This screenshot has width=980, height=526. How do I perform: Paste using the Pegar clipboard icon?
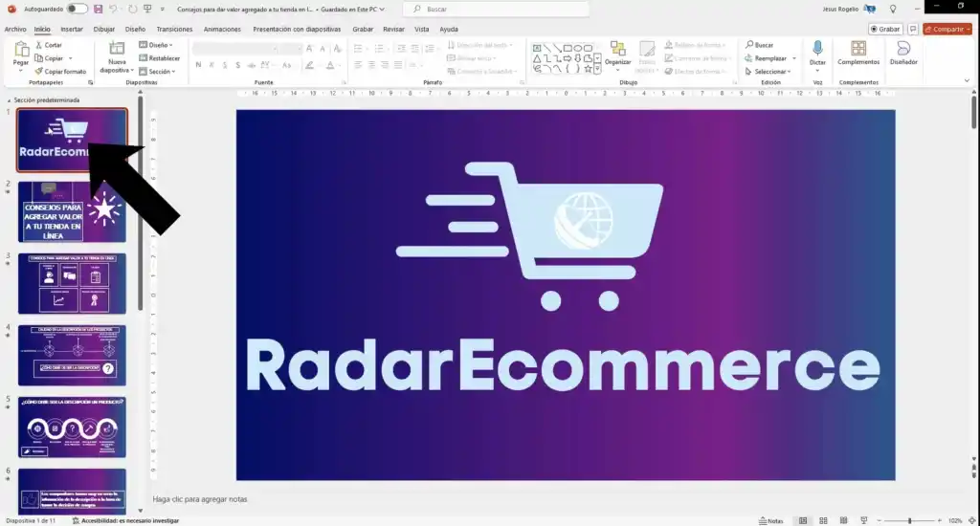[x=21, y=50]
